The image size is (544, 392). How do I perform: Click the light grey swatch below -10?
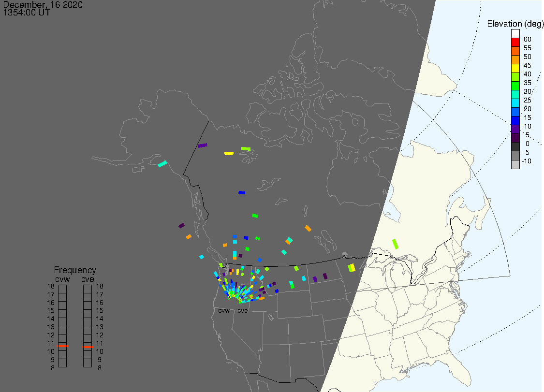(515, 164)
